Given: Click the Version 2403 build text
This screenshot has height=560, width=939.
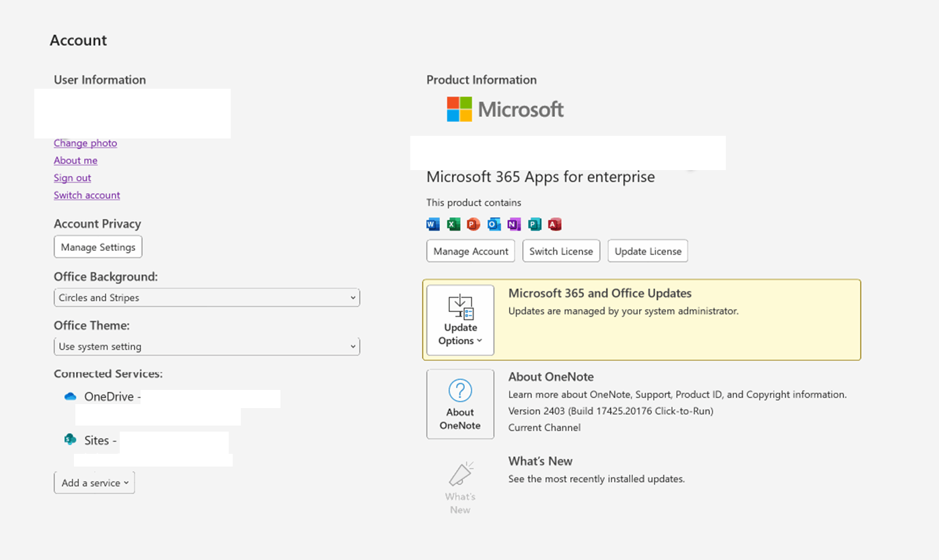Looking at the screenshot, I should (611, 411).
